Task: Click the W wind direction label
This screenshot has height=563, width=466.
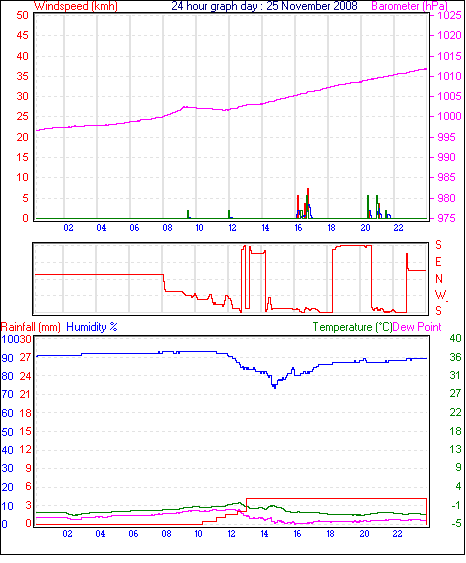Action: tap(440, 295)
